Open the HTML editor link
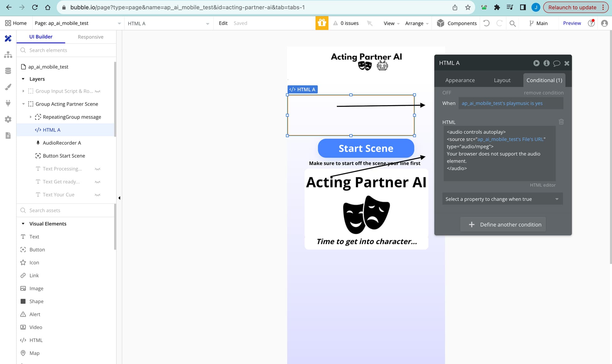 (543, 185)
